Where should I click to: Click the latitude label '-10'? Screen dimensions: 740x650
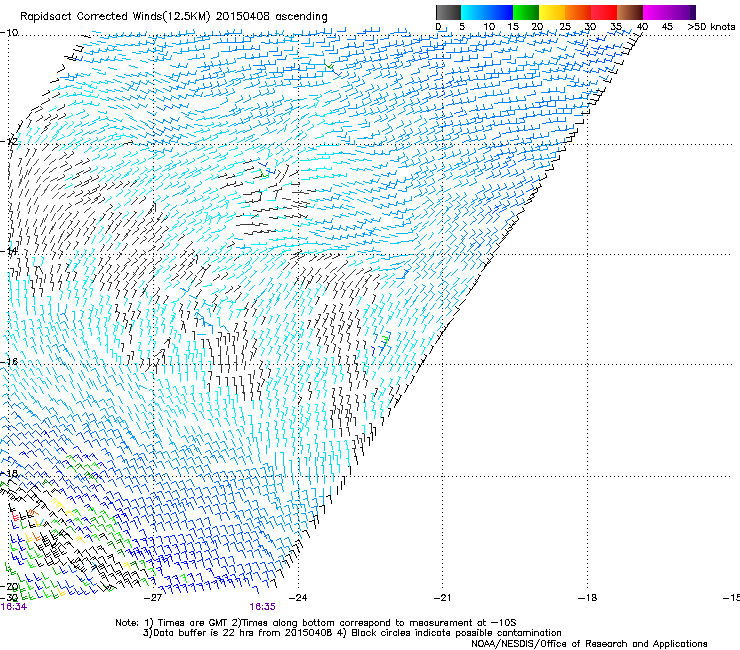(x=9, y=33)
